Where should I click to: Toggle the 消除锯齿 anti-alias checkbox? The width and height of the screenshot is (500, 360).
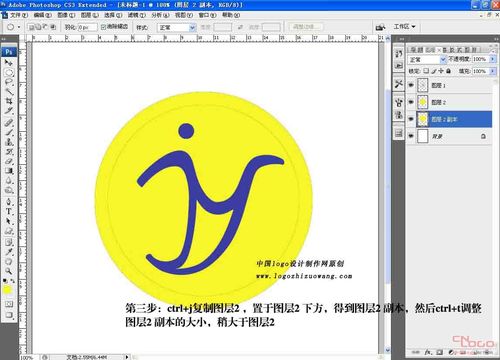point(103,27)
